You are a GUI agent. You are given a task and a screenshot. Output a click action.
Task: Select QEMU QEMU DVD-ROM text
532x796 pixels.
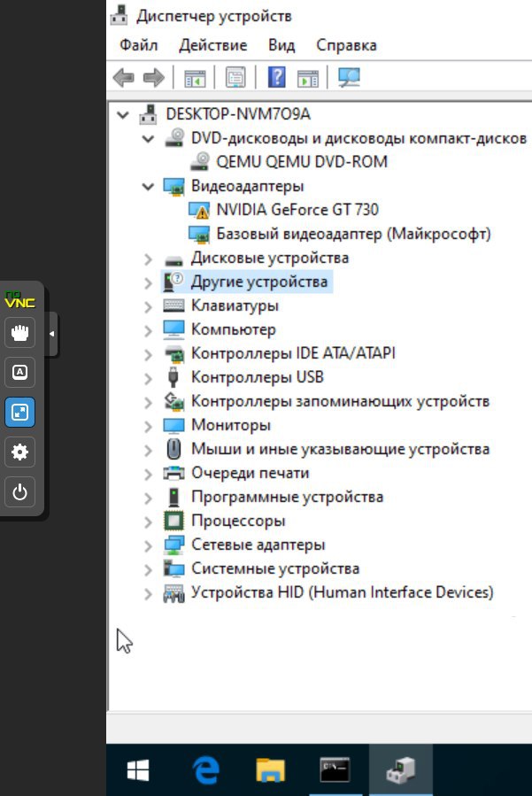coord(302,161)
